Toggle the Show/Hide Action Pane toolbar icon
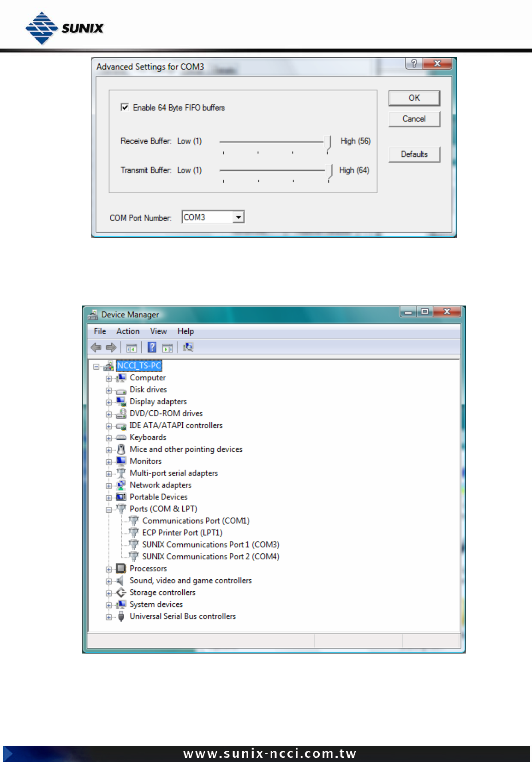The height and width of the screenshot is (762, 532). tap(167, 348)
